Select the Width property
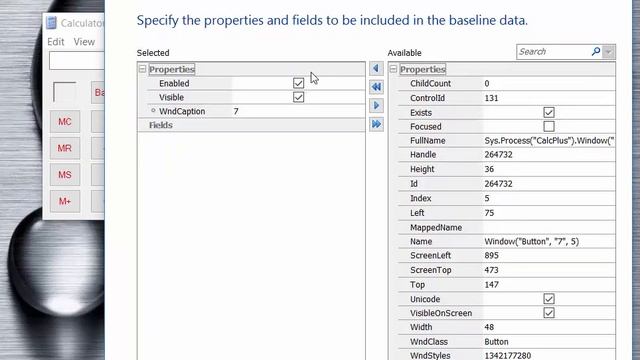The width and height of the screenshot is (640, 360). [421, 327]
